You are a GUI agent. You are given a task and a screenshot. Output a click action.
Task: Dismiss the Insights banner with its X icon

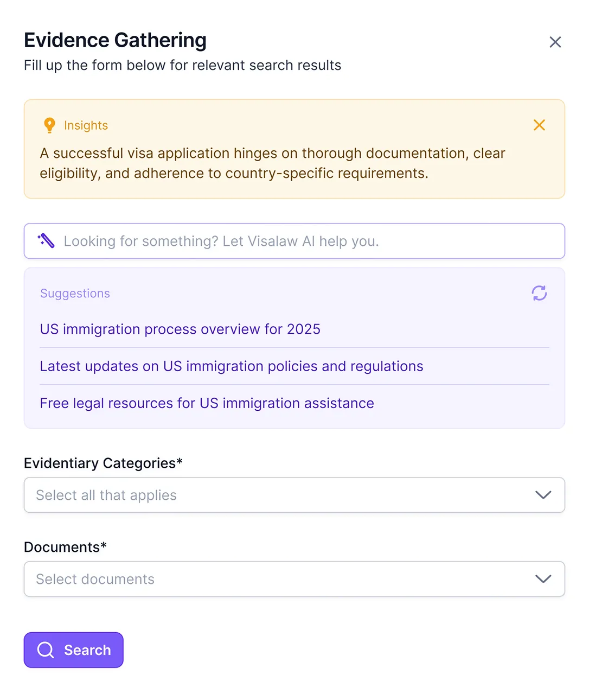[x=539, y=125]
